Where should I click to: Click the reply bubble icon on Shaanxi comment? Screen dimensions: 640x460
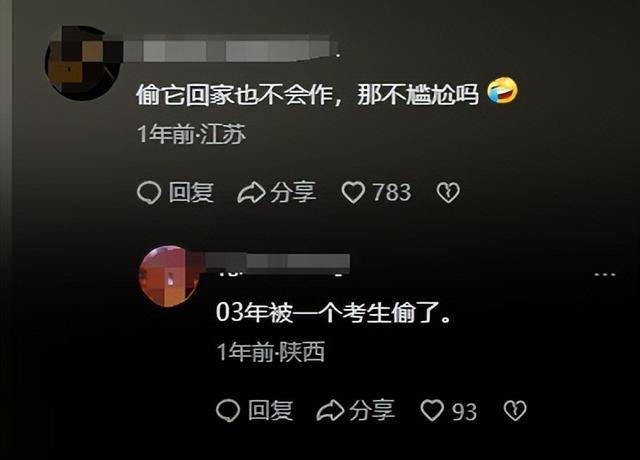(228, 410)
